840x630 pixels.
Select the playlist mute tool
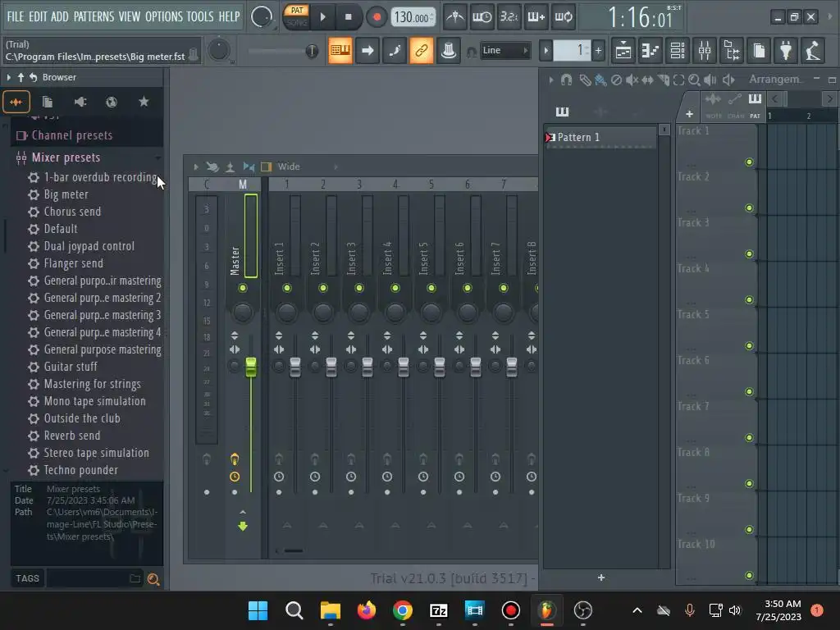click(632, 80)
